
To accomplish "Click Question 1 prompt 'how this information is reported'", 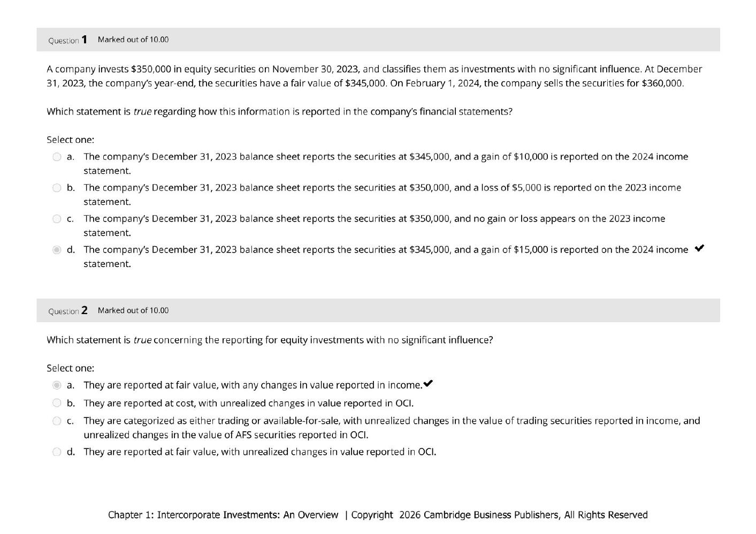I will 279,112.
